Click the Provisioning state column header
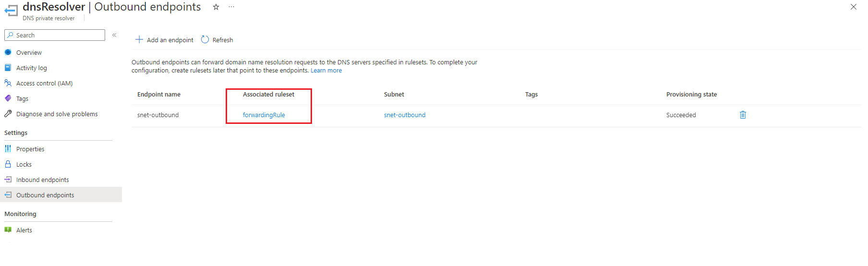This screenshot has width=868, height=266. pyautogui.click(x=691, y=94)
